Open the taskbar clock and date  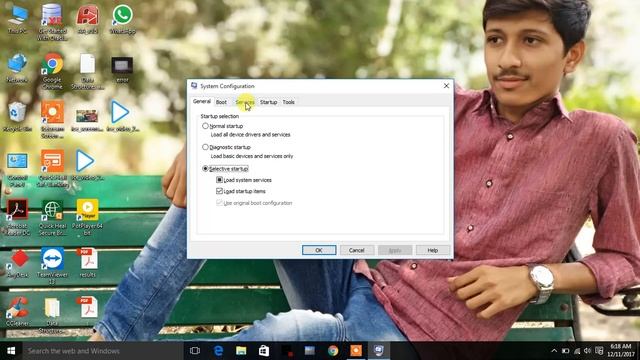point(621,351)
